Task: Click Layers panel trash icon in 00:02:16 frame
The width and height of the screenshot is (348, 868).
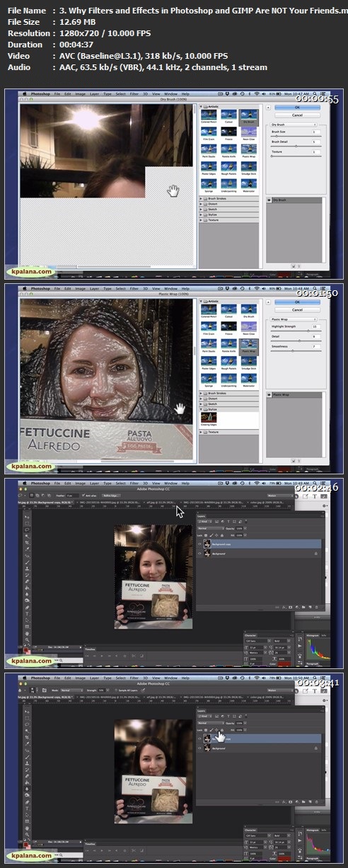Action: pyautogui.click(x=315, y=607)
